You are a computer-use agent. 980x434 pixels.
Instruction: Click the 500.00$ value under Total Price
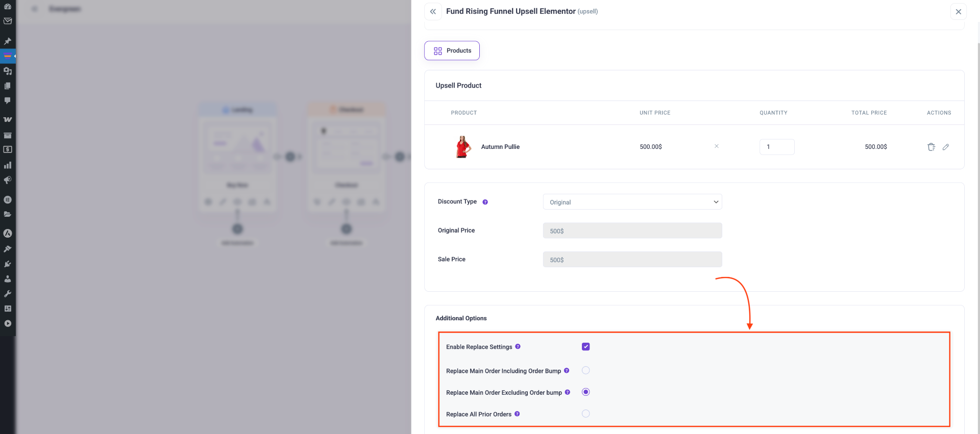tap(876, 147)
